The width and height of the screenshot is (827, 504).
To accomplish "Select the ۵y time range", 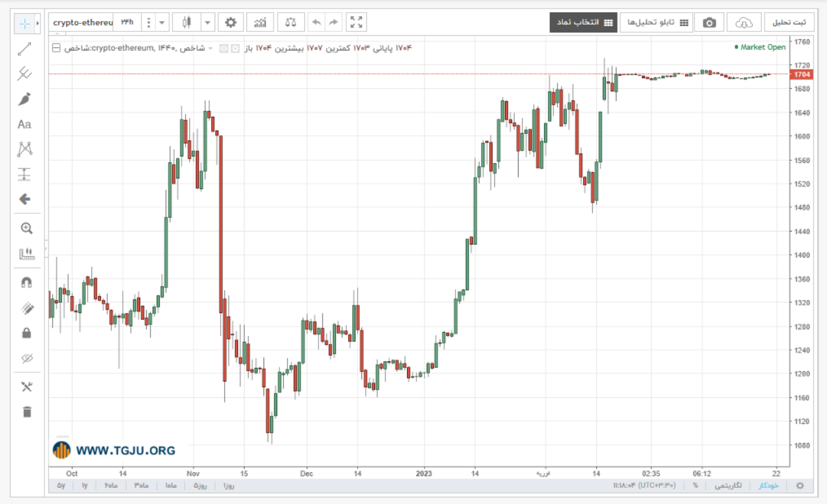I will 61,485.
